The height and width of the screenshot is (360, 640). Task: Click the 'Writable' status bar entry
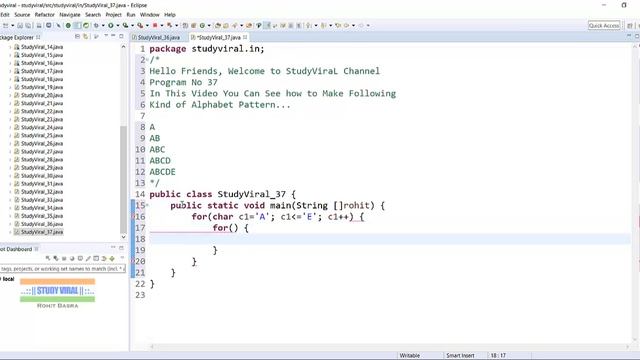(x=410, y=356)
